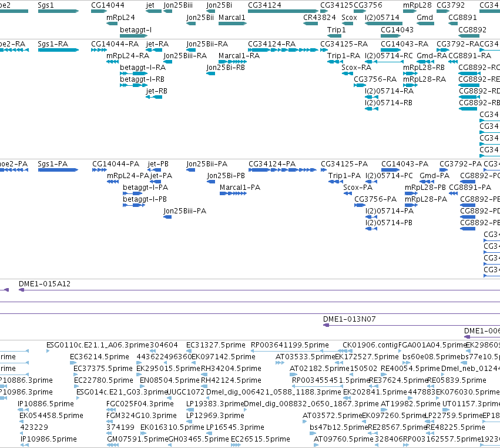
Task: Click the CG34124-RA transcript label
Action: 271,44
